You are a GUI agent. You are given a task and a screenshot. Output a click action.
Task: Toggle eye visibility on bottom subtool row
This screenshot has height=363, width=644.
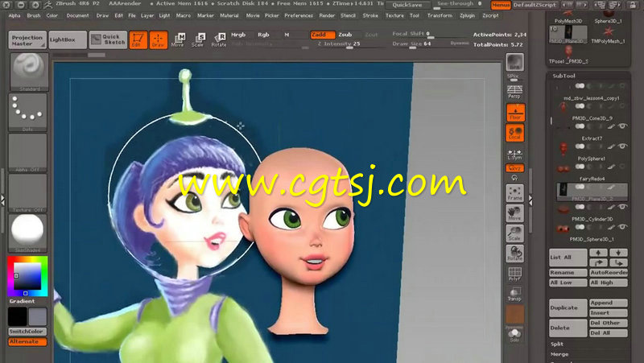(622, 227)
